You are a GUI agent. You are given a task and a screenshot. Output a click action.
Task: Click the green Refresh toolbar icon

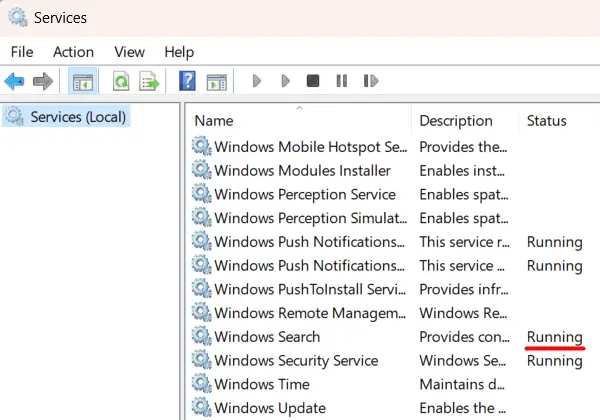click(x=121, y=81)
